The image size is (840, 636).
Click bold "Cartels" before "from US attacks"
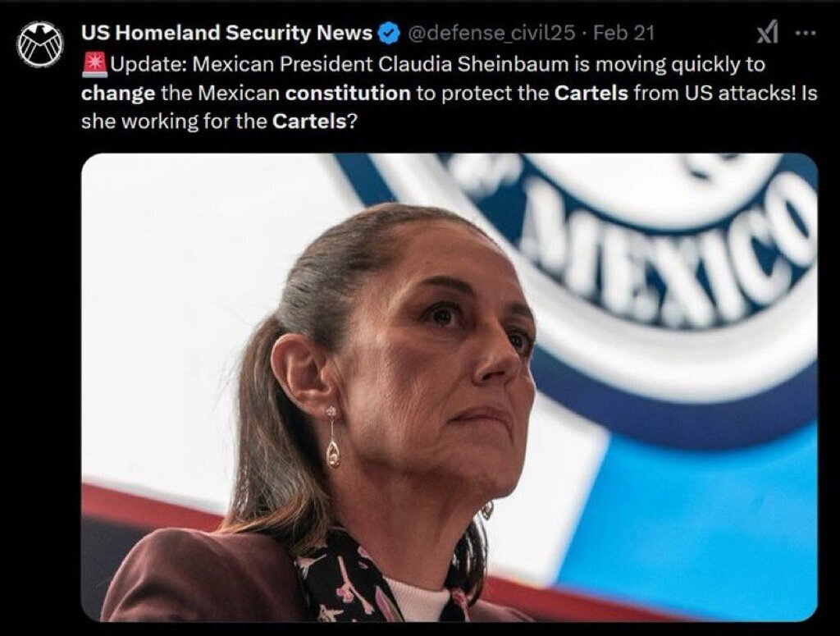point(591,94)
